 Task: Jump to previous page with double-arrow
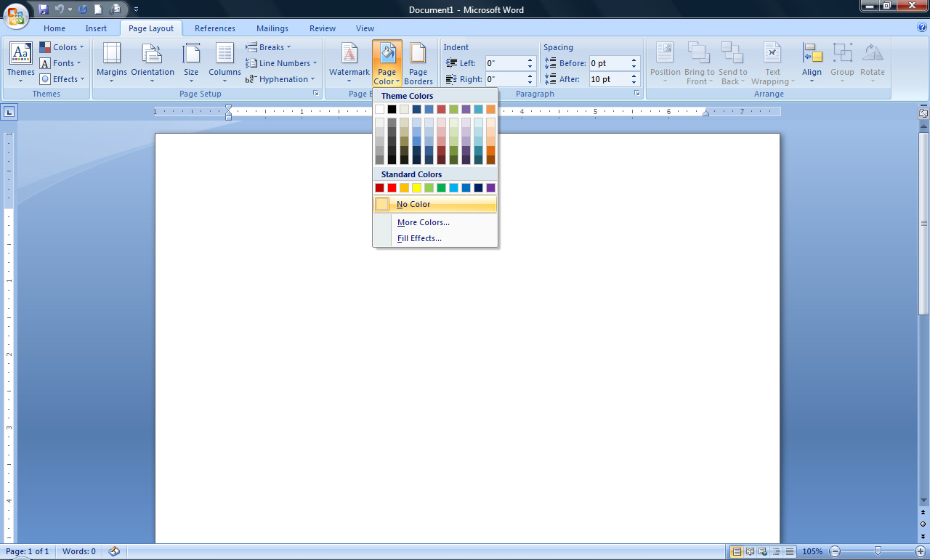(923, 513)
